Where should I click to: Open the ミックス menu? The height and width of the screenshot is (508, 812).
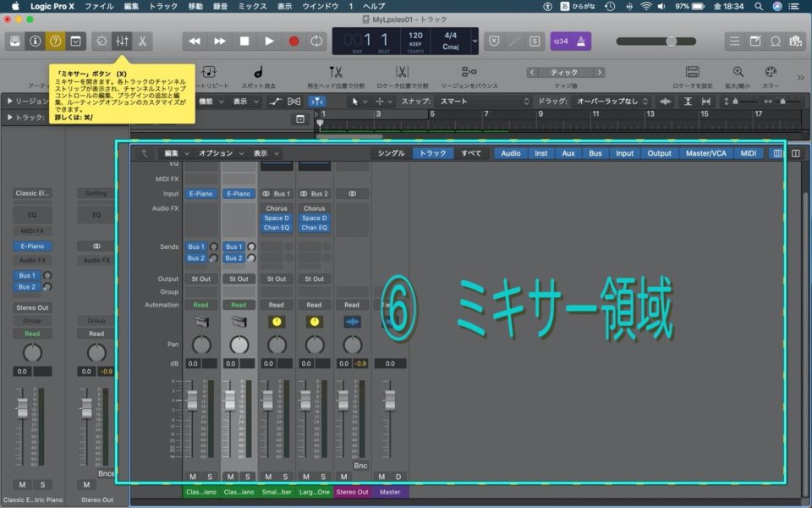pos(252,6)
